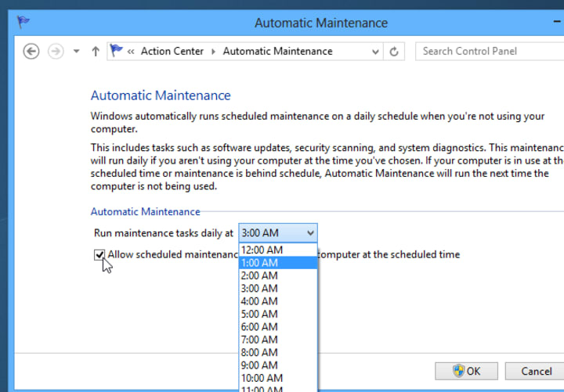This screenshot has width=564, height=392.
Task: Uncheck Allow scheduled maintenance wake checkbox
Action: pyautogui.click(x=99, y=255)
